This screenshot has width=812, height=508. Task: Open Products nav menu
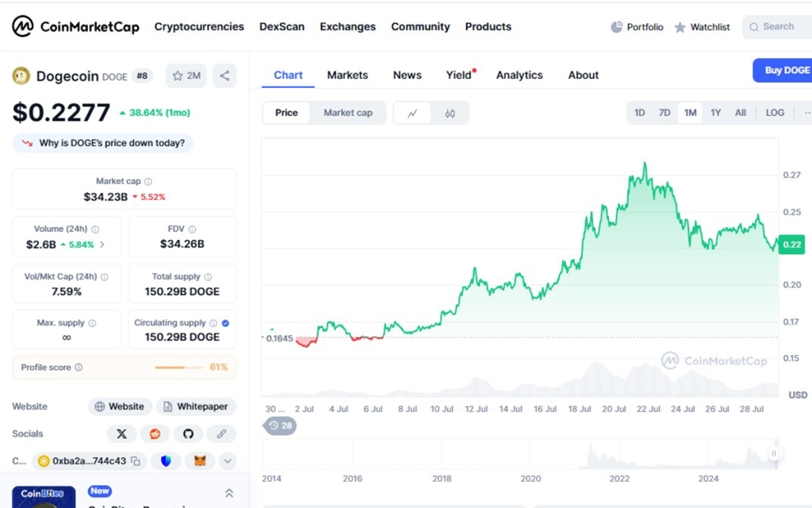[x=488, y=26]
